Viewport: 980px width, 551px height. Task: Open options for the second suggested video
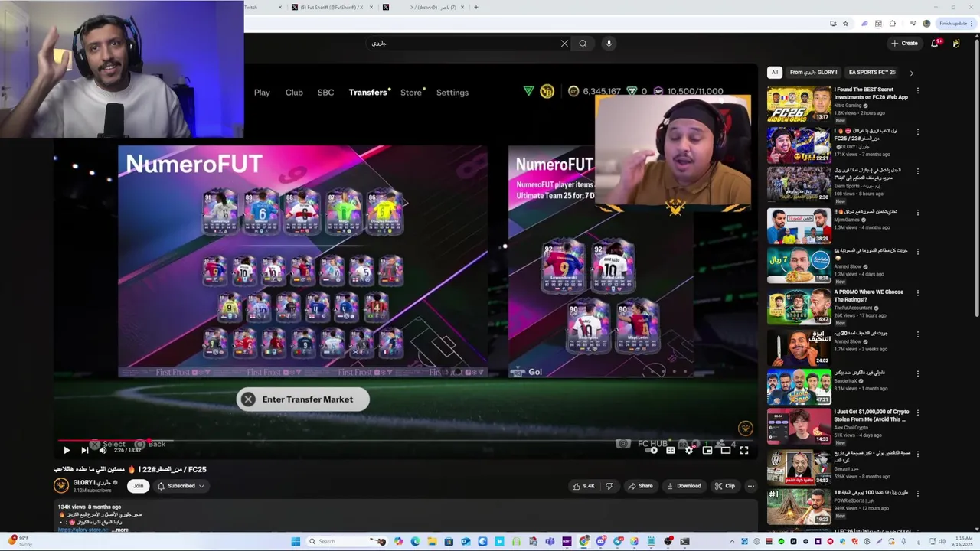(917, 131)
